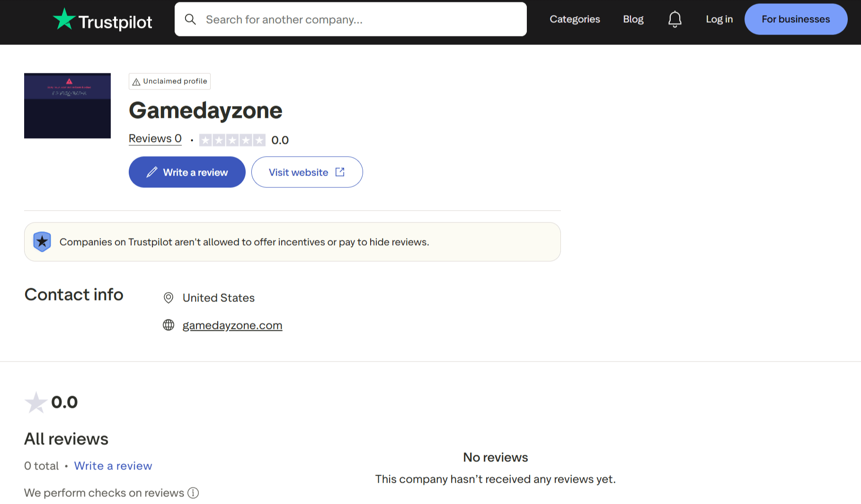This screenshot has height=504, width=861.
Task: Click the Unclaimed profile warning badge
Action: tap(170, 81)
